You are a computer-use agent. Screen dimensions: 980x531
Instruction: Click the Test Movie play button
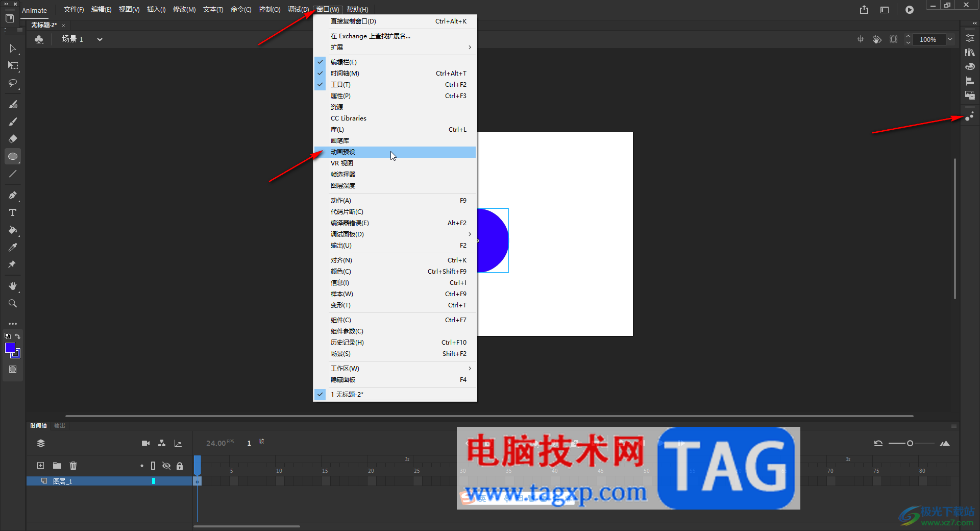coord(910,10)
